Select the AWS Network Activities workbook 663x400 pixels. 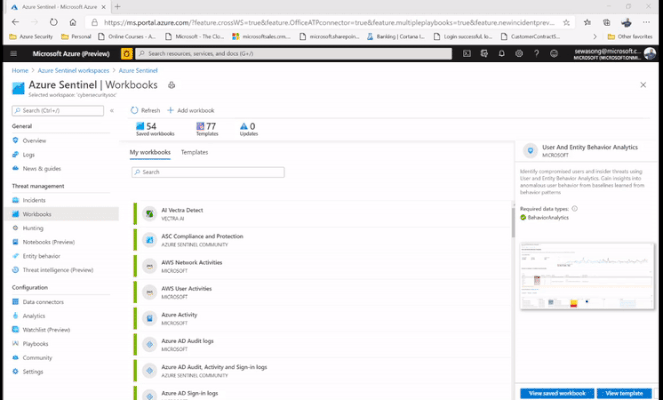(322, 266)
